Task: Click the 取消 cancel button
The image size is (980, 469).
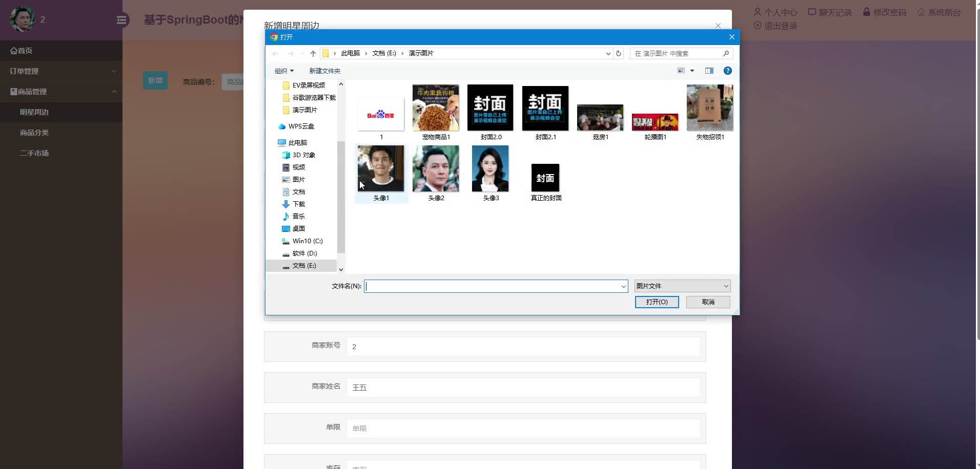Action: [708, 302]
